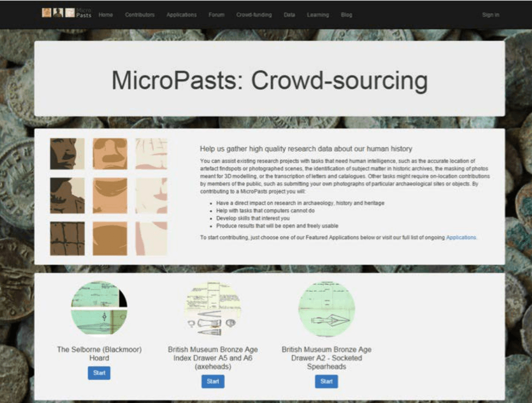Screen dimensions: 532x403
Task: Open the Home menu item
Action: click(x=105, y=15)
